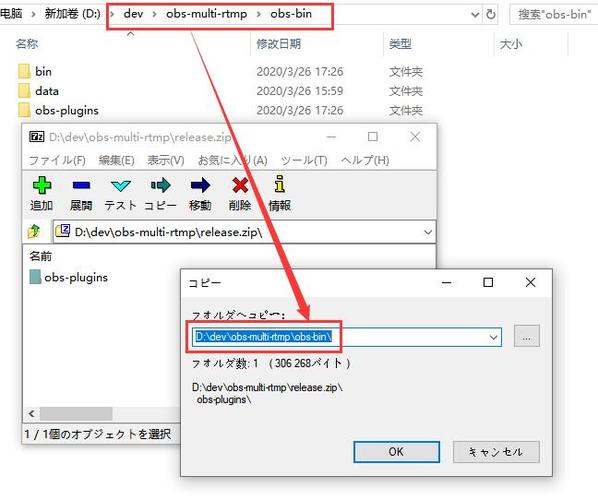598x500 pixels.
Task: Go up one folder level in 7-Zip
Action: (34, 232)
